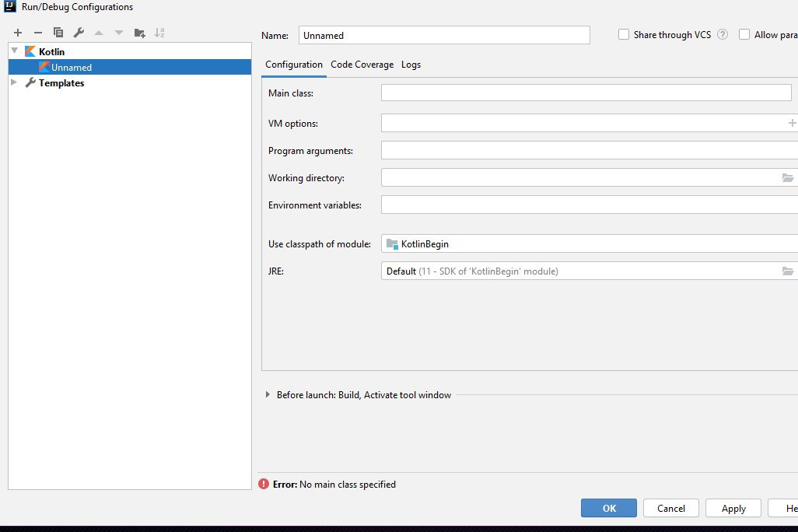
Task: Click the module folder icon beside KotlinBegin
Action: (392, 244)
